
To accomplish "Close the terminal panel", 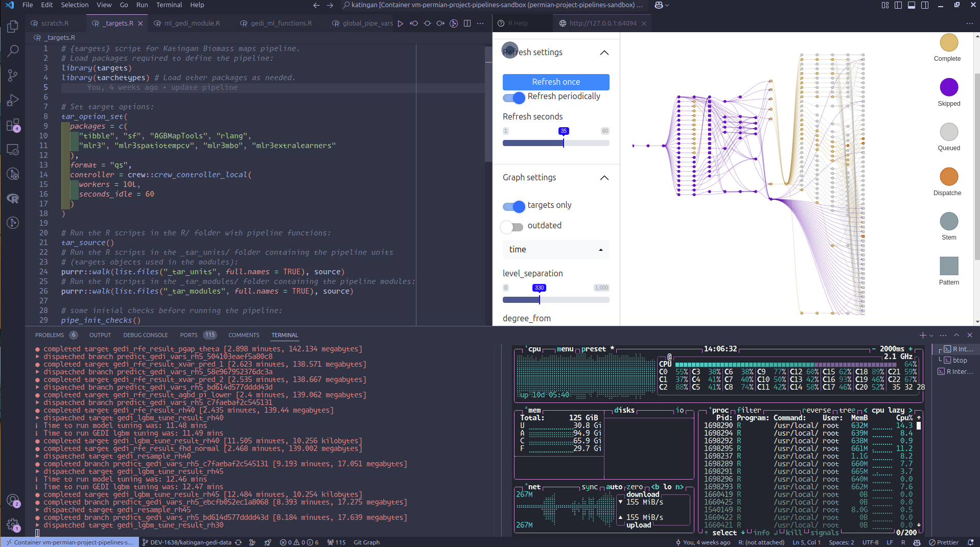I will (x=970, y=335).
